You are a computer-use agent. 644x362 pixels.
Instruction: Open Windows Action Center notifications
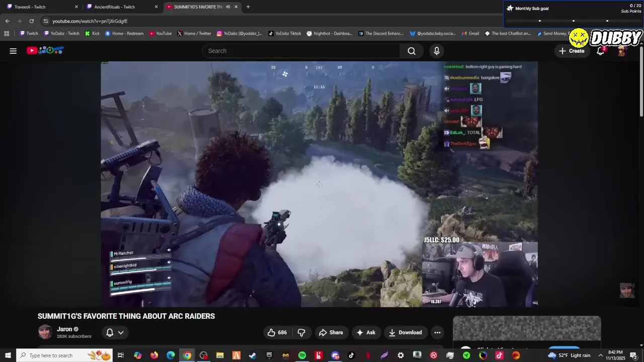pyautogui.click(x=633, y=355)
